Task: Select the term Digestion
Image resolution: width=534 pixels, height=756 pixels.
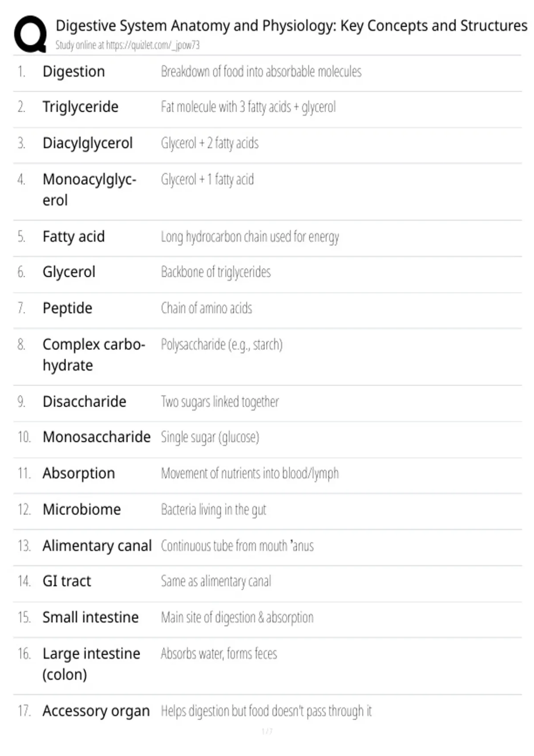Action: point(74,72)
